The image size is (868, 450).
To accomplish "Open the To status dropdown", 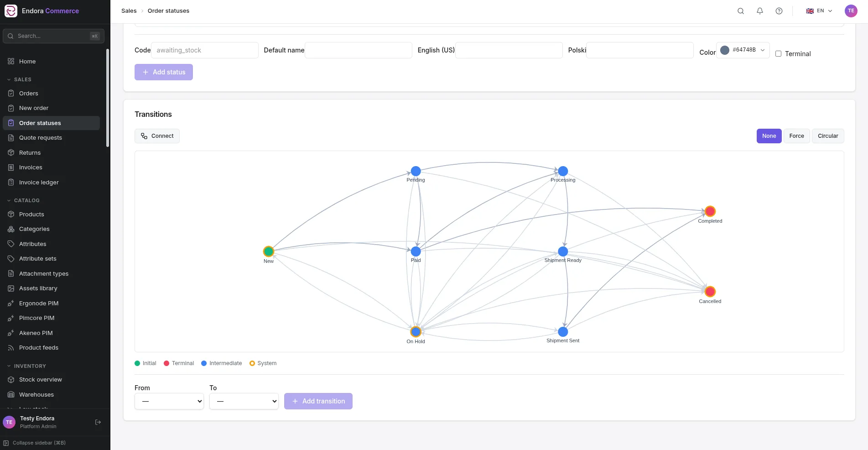I will [x=244, y=401].
